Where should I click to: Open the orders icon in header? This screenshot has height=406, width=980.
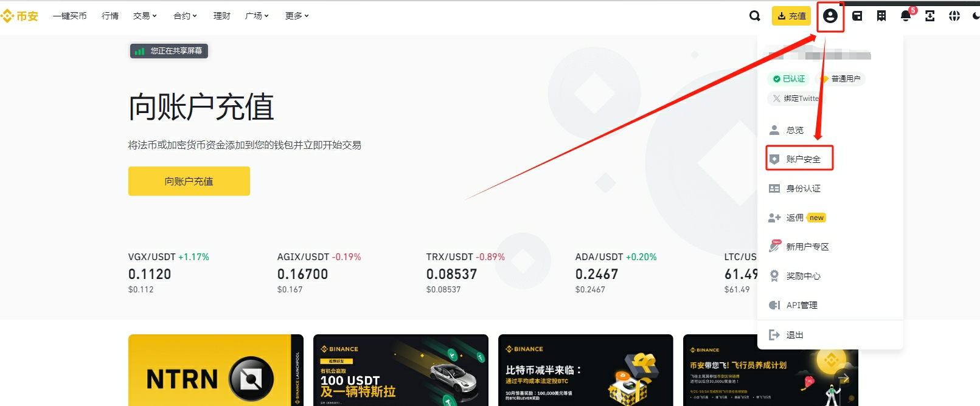(881, 16)
